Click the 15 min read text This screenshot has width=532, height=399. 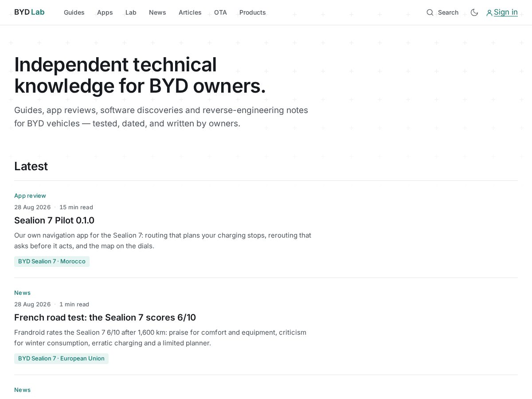pos(76,207)
